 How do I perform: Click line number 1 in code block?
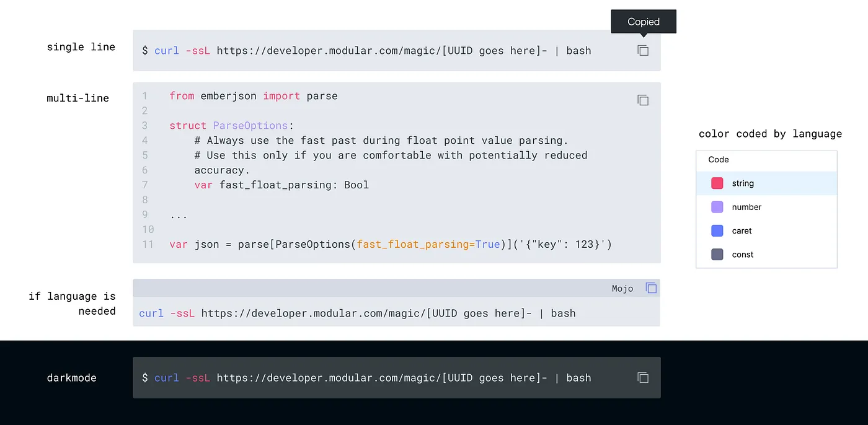(x=144, y=96)
